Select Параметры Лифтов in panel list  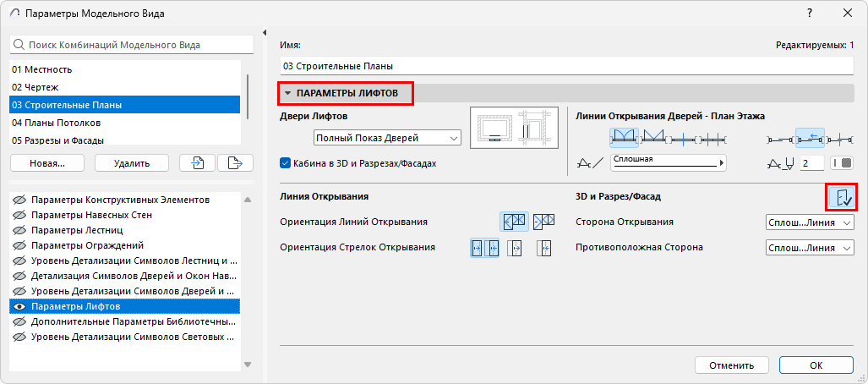coord(125,306)
